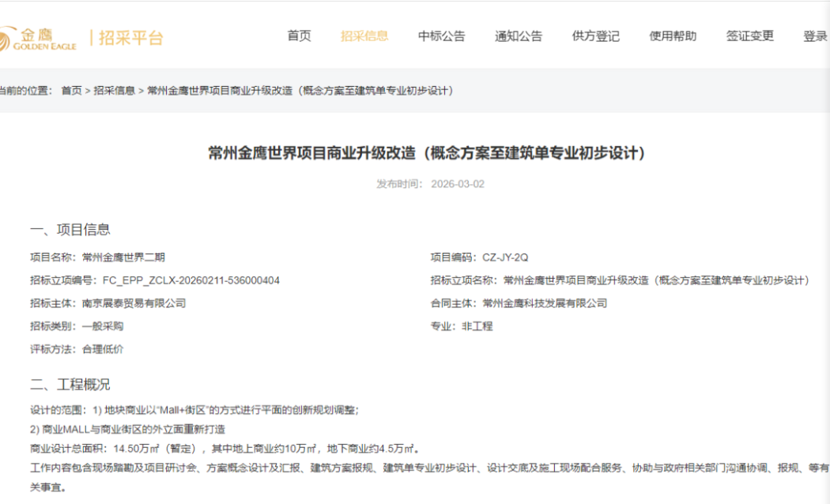The height and width of the screenshot is (504, 830).
Task: Follow the breadcrumb 招采信息 link
Action: click(x=115, y=90)
